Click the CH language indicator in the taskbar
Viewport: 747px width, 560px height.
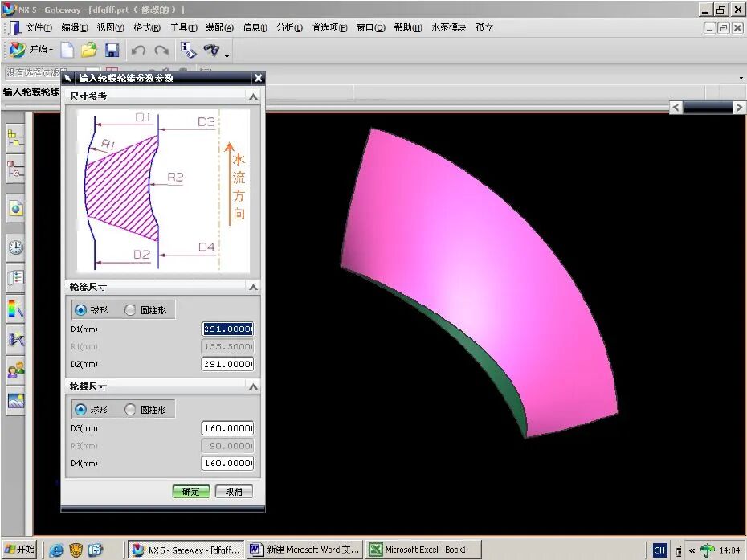[659, 550]
